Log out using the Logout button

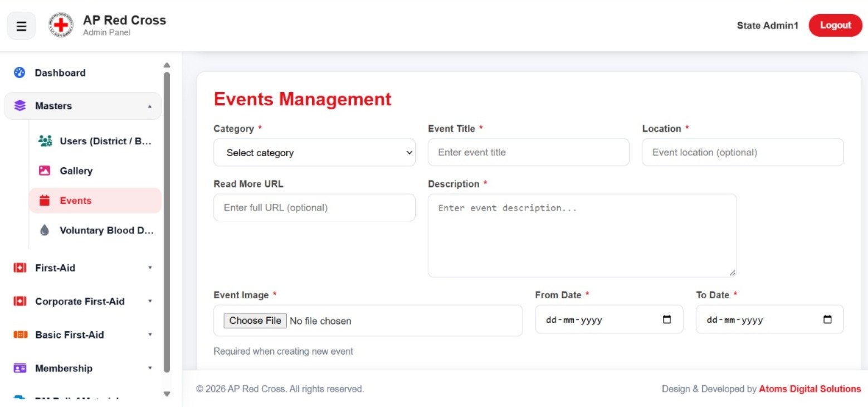835,25
